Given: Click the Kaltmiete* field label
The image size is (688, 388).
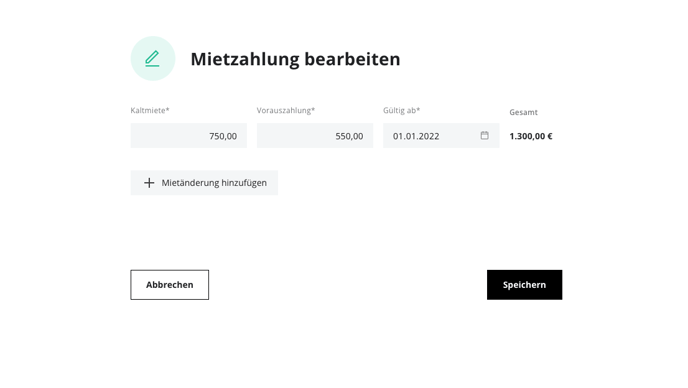Looking at the screenshot, I should 150,110.
